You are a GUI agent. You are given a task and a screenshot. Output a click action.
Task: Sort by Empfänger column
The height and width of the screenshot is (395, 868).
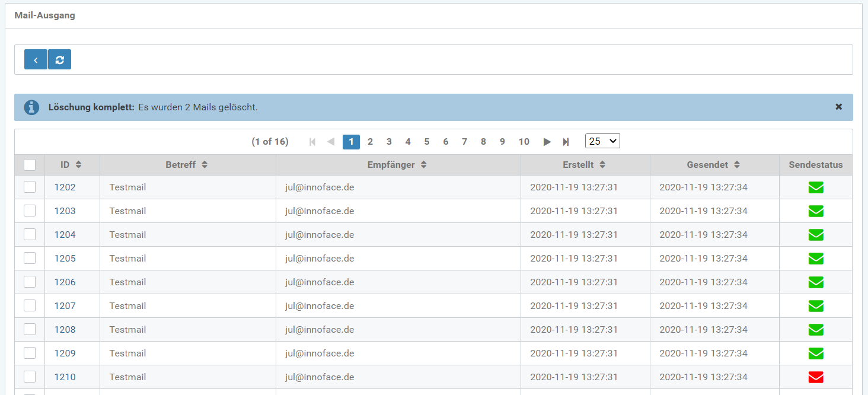[x=398, y=165]
